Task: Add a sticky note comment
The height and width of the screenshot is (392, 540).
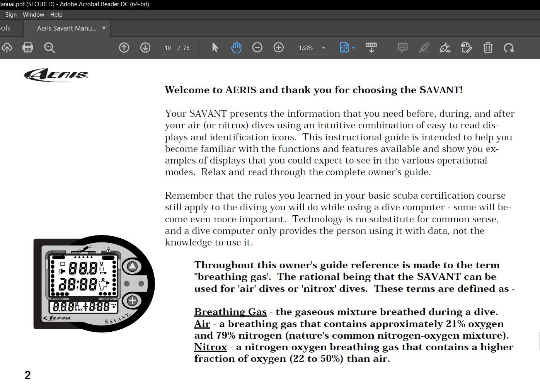Action: [x=402, y=48]
